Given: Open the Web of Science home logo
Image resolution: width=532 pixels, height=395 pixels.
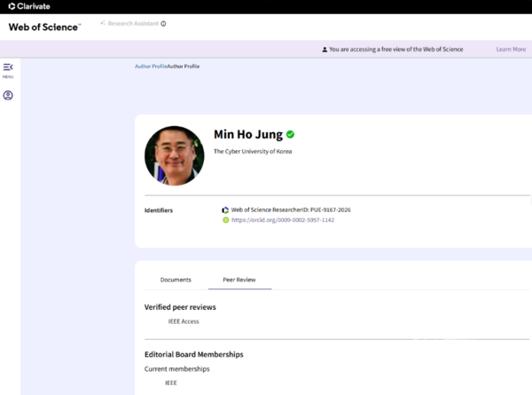Looking at the screenshot, I should click(44, 28).
